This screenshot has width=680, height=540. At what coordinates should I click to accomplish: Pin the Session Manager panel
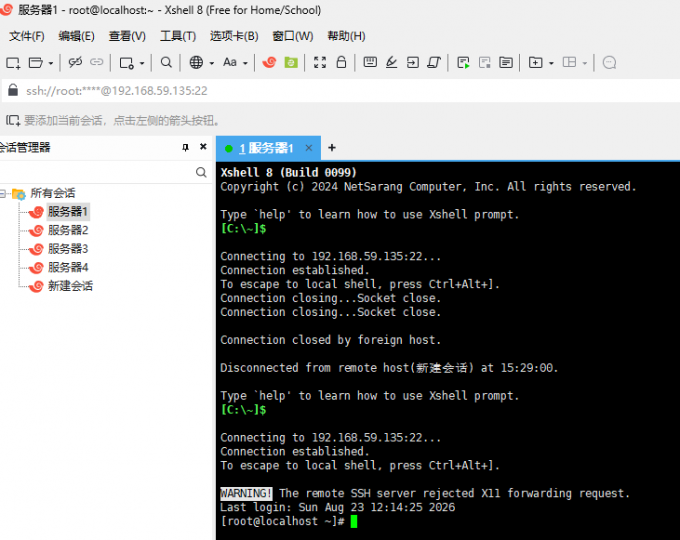coord(186,147)
